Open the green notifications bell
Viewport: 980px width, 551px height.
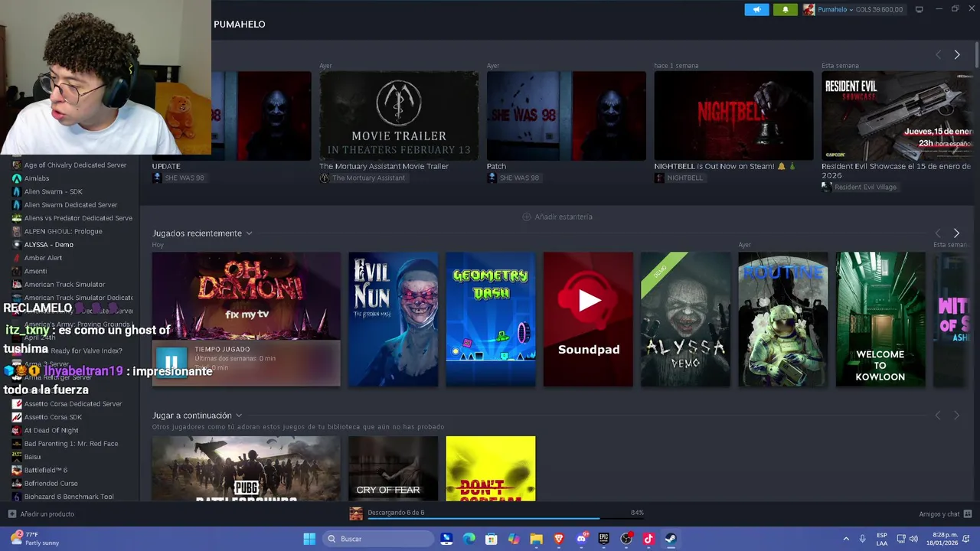(x=785, y=9)
